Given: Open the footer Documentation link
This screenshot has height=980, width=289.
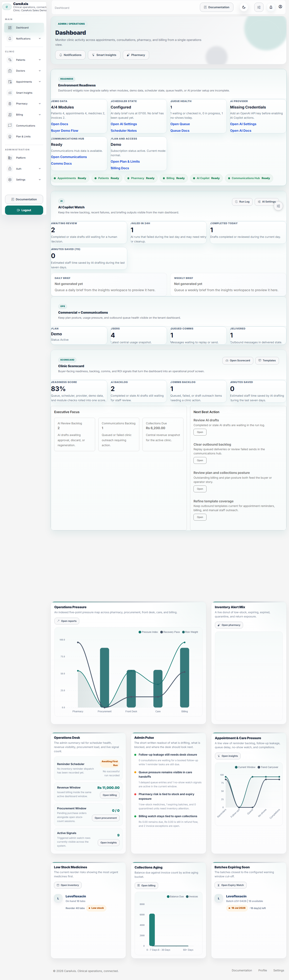Looking at the screenshot, I should click(x=242, y=971).
